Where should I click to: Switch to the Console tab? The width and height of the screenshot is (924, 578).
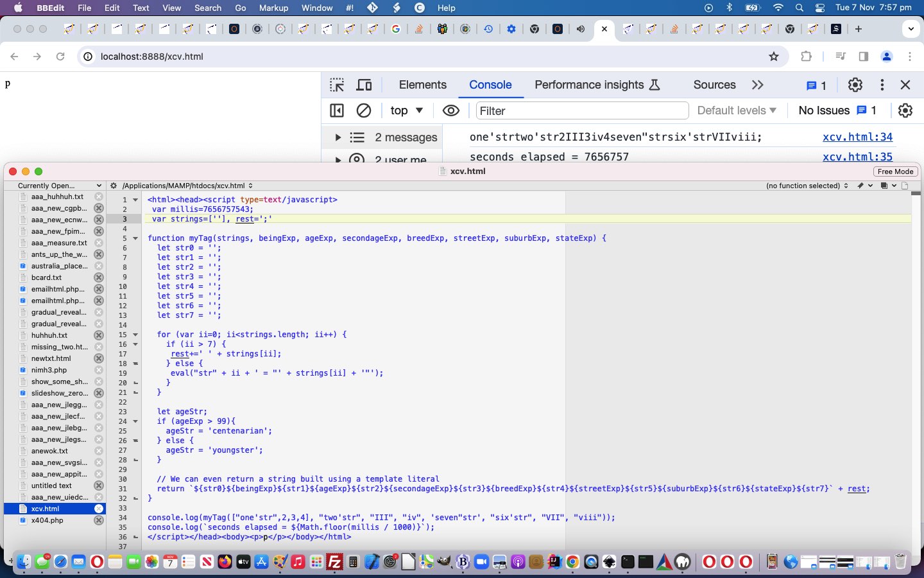tap(490, 85)
